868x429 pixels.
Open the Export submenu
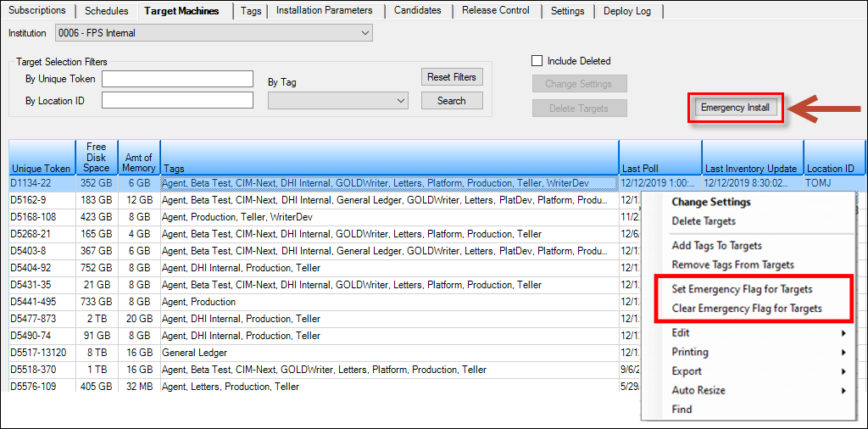(687, 371)
